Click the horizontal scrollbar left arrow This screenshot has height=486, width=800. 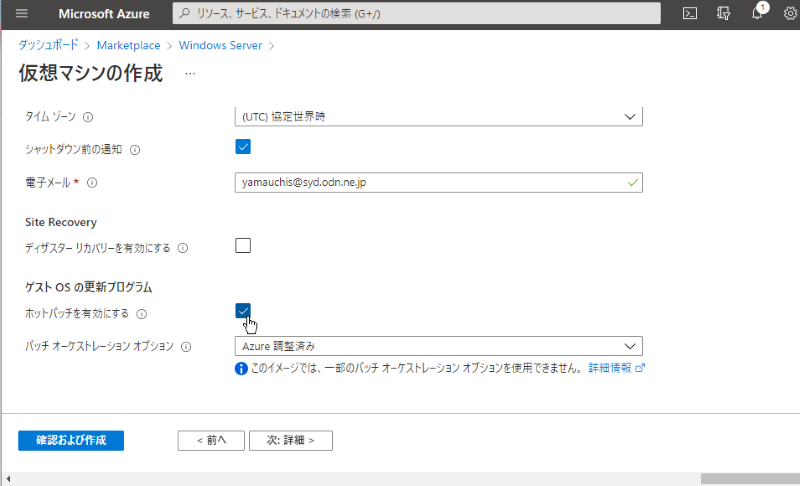click(x=8, y=479)
